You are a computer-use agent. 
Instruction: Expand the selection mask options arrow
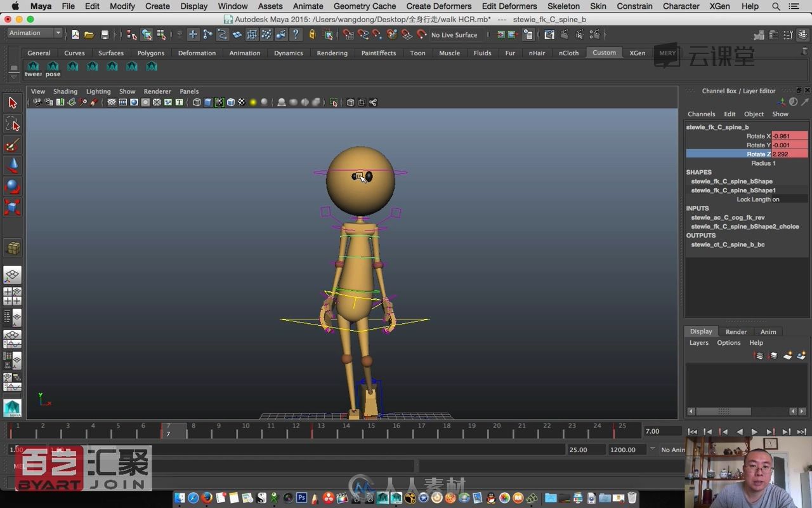[x=180, y=34]
